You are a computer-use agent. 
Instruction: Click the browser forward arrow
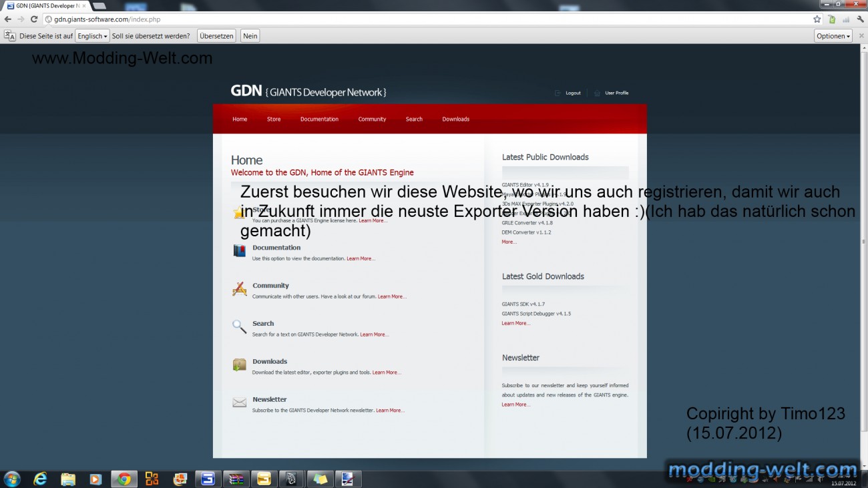21,19
